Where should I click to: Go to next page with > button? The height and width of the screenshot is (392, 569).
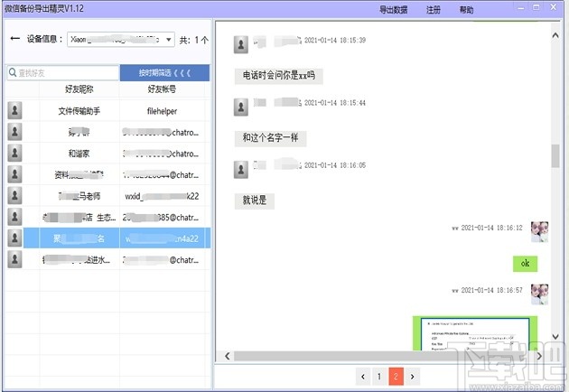point(412,377)
